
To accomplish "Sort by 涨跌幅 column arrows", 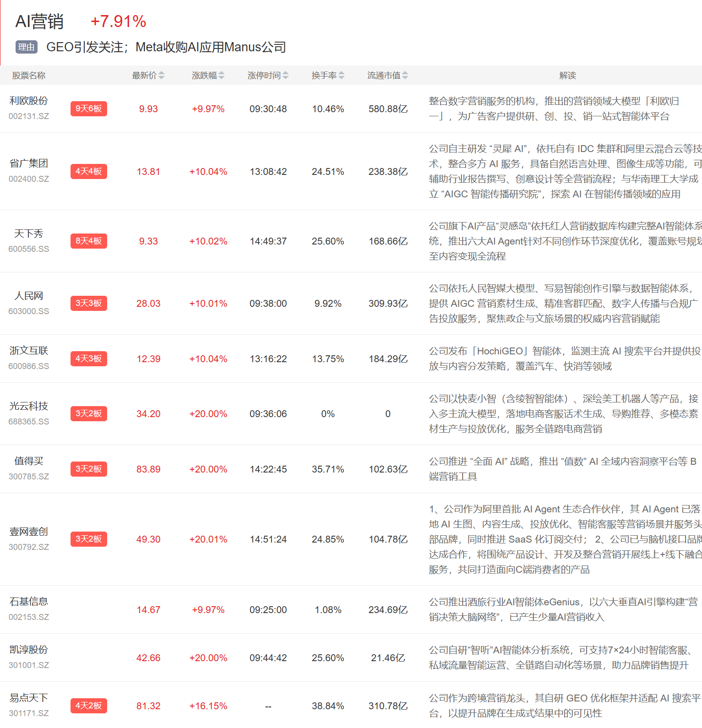I will (x=221, y=76).
